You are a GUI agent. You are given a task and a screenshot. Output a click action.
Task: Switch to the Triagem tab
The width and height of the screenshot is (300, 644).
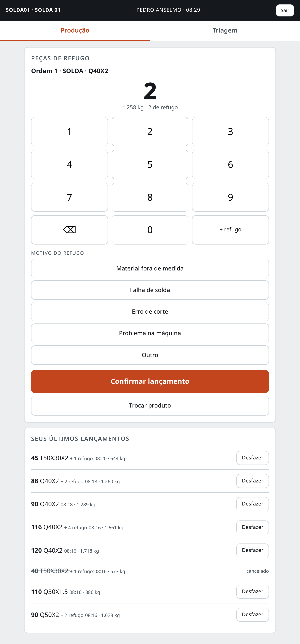(x=225, y=31)
